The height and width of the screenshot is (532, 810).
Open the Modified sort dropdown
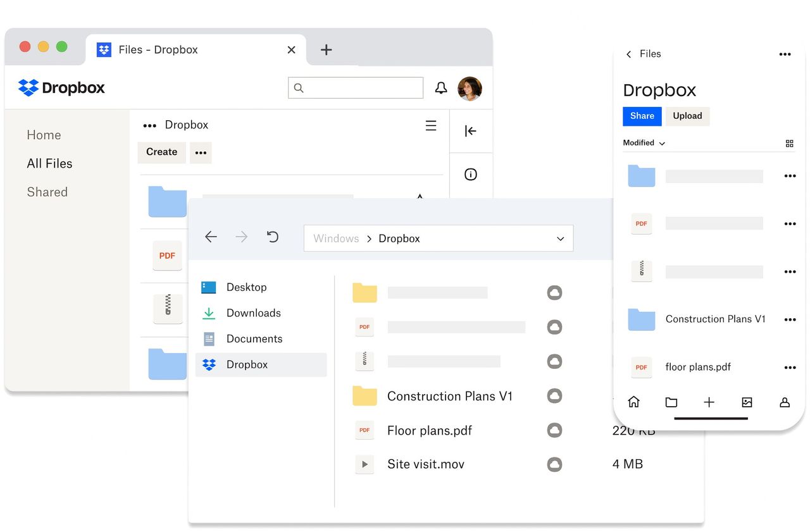tap(644, 143)
